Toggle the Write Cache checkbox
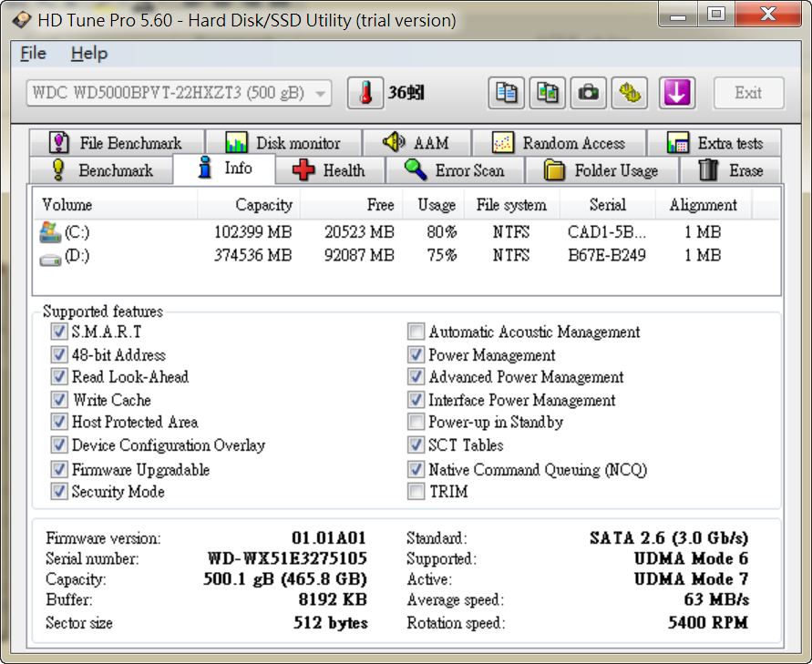Image resolution: width=812 pixels, height=664 pixels. coord(59,400)
